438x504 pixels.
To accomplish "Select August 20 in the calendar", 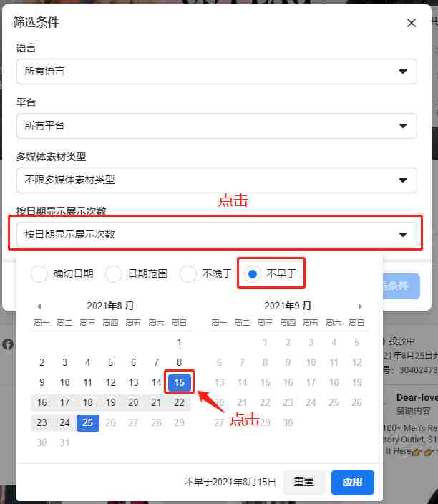I will 133,402.
